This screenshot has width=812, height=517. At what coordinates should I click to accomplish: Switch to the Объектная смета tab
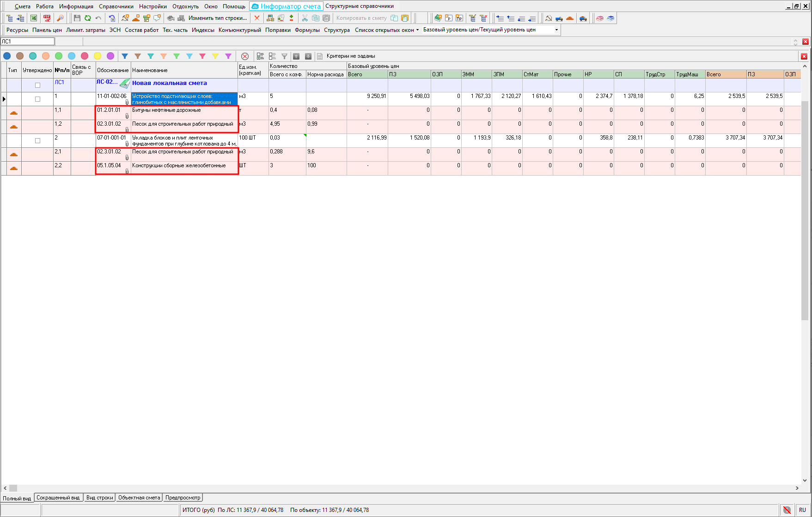click(x=139, y=498)
